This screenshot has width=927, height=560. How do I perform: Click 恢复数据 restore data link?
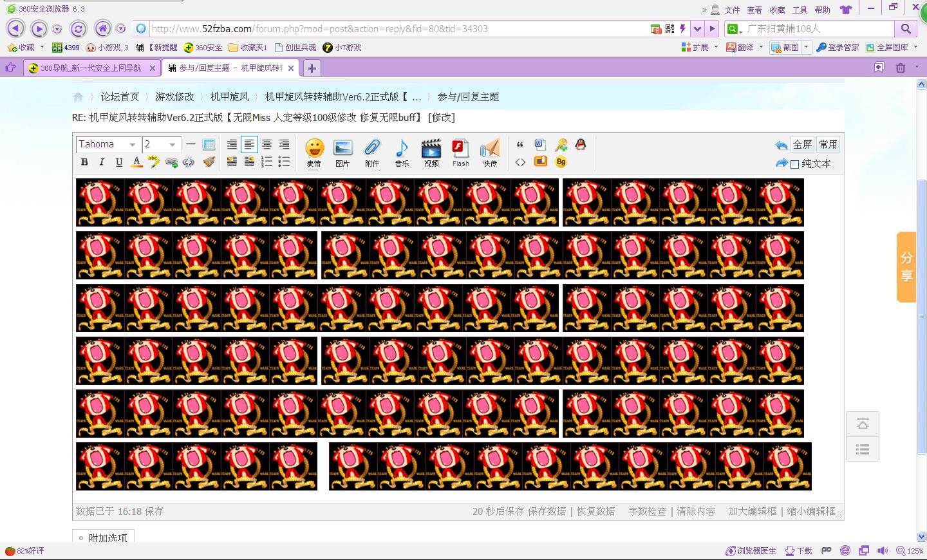[x=595, y=511]
